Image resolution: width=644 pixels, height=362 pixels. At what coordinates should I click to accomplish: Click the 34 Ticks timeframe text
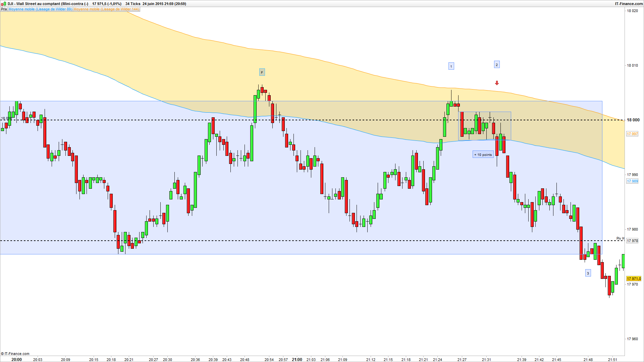pos(133,4)
